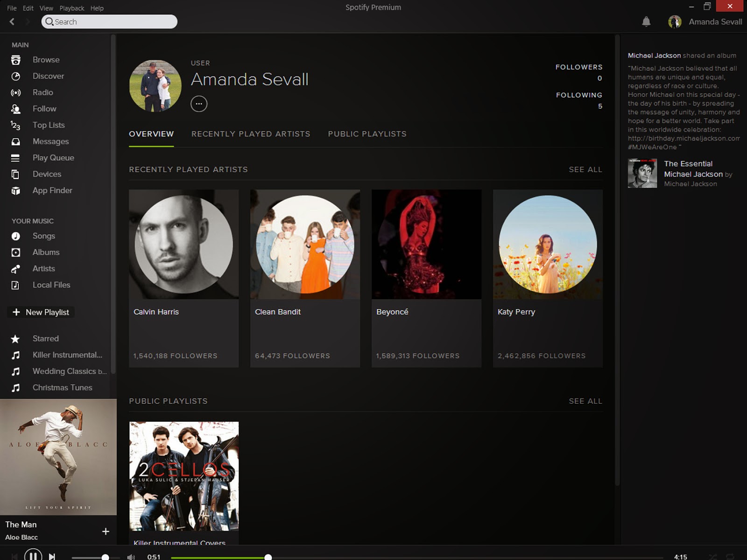Add The Man to Your Music

click(106, 531)
